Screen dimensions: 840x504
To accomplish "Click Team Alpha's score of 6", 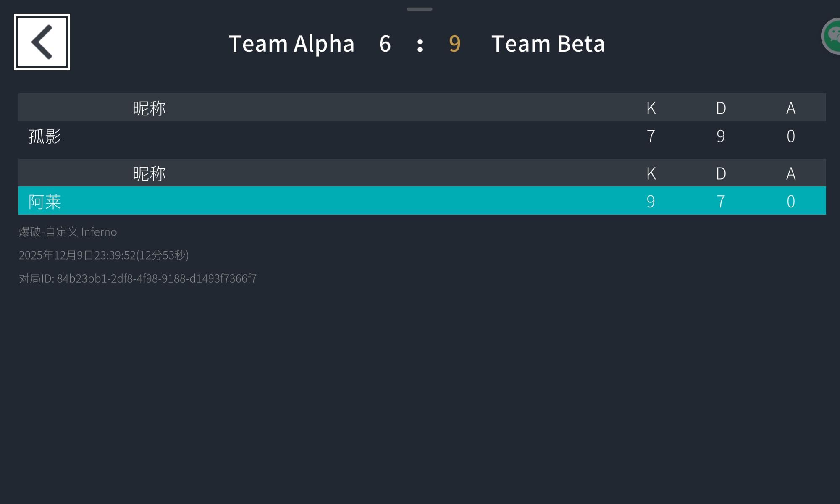I will tap(385, 44).
